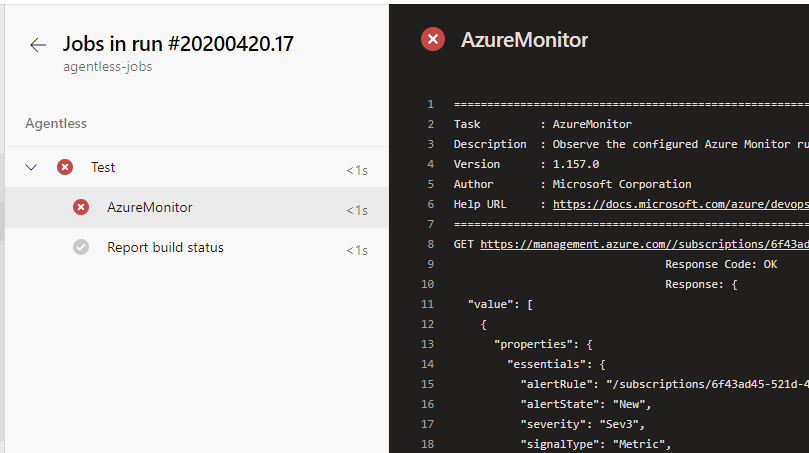Click the Response: { log line
The width and height of the screenshot is (809, 453).
701,284
